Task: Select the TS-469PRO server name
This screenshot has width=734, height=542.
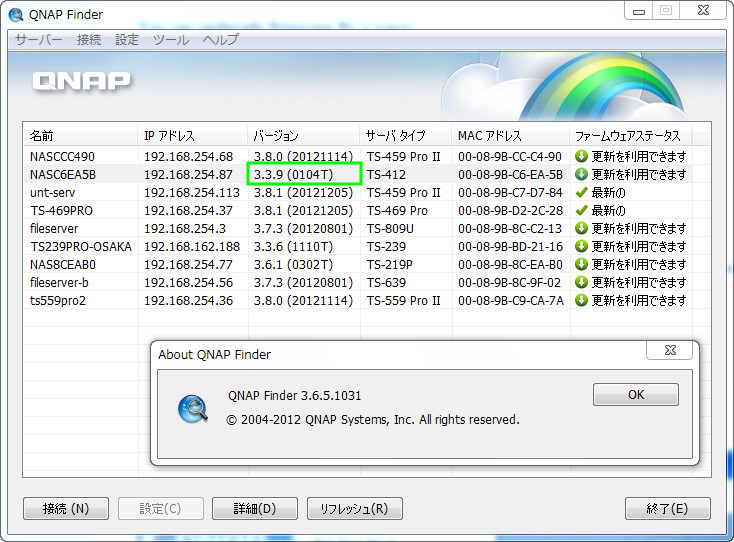Action: tap(62, 211)
